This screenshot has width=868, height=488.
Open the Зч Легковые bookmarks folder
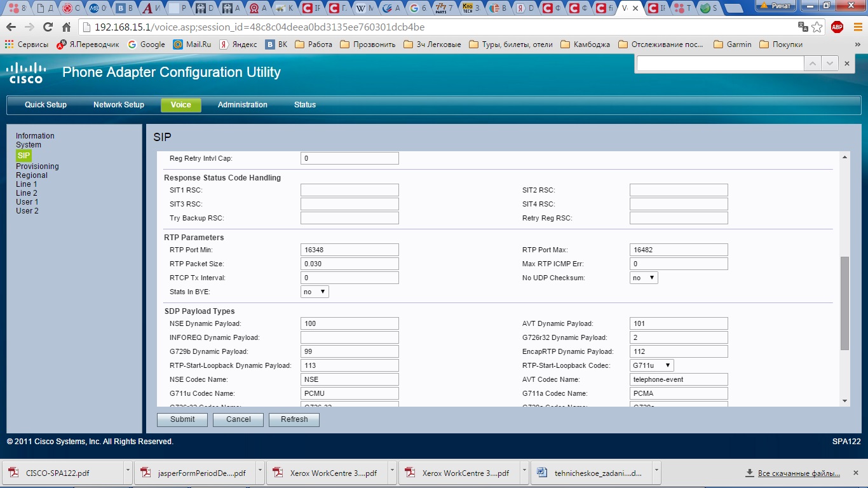[432, 44]
